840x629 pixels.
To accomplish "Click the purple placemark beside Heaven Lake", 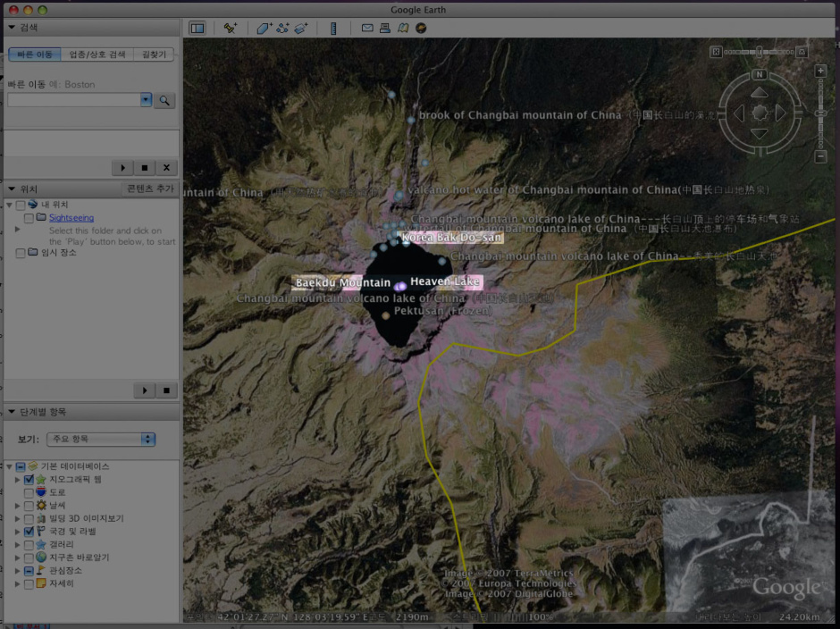I will (x=400, y=287).
